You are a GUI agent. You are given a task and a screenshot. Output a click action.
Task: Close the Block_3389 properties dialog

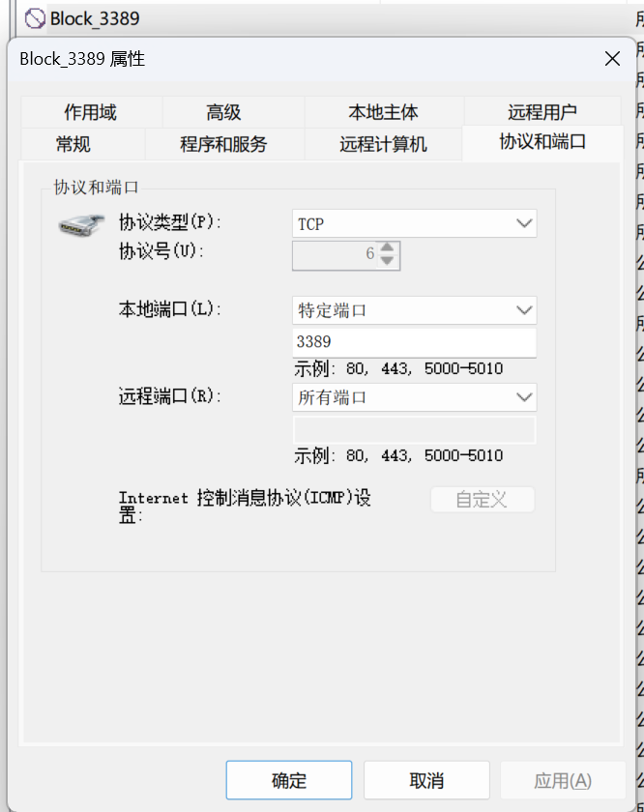(612, 59)
